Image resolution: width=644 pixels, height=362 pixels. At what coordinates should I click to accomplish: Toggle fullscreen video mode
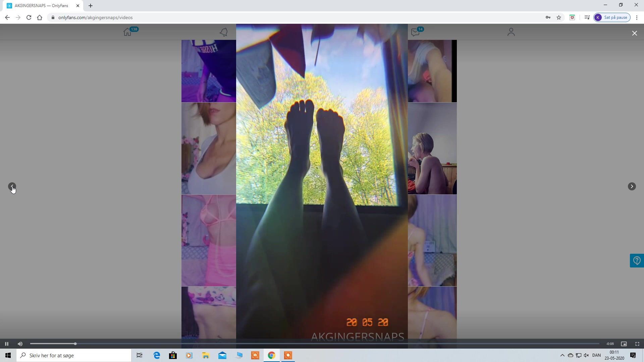point(637,344)
